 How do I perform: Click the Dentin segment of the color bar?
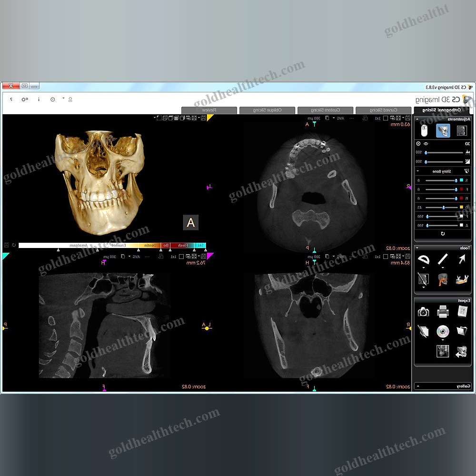point(150,245)
